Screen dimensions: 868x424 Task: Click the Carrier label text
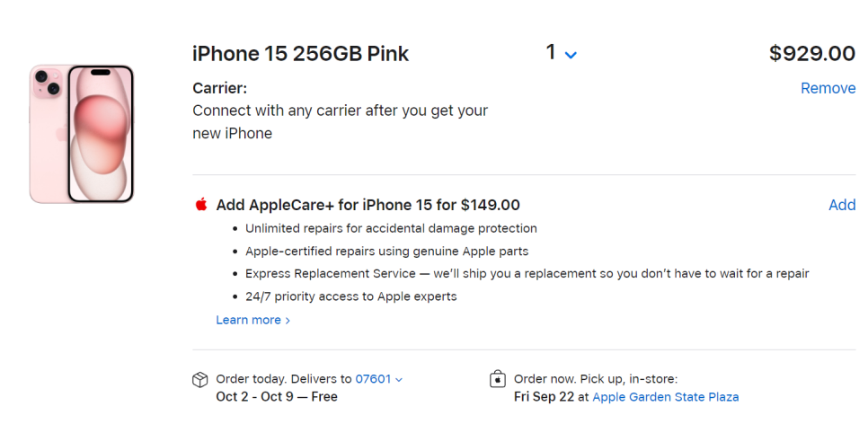point(220,88)
